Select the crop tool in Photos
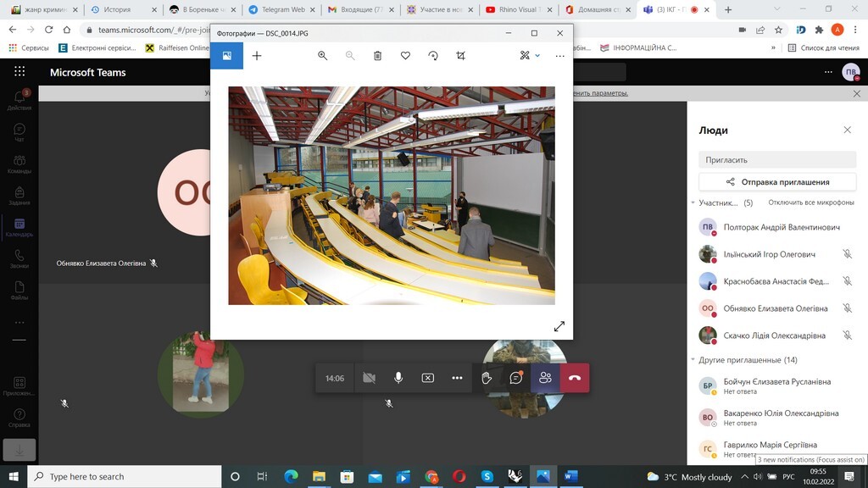This screenshot has height=488, width=868. (x=460, y=56)
